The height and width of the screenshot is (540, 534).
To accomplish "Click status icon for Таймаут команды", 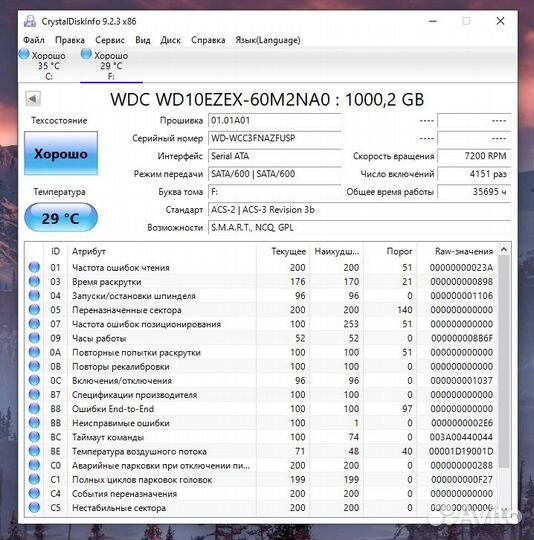I will 34,437.
